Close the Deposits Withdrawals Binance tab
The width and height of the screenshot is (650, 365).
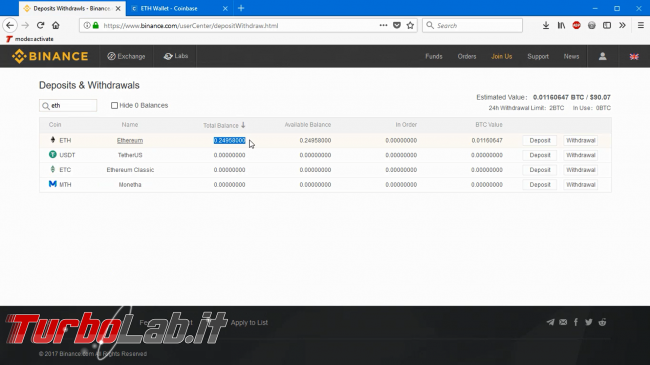118,8
